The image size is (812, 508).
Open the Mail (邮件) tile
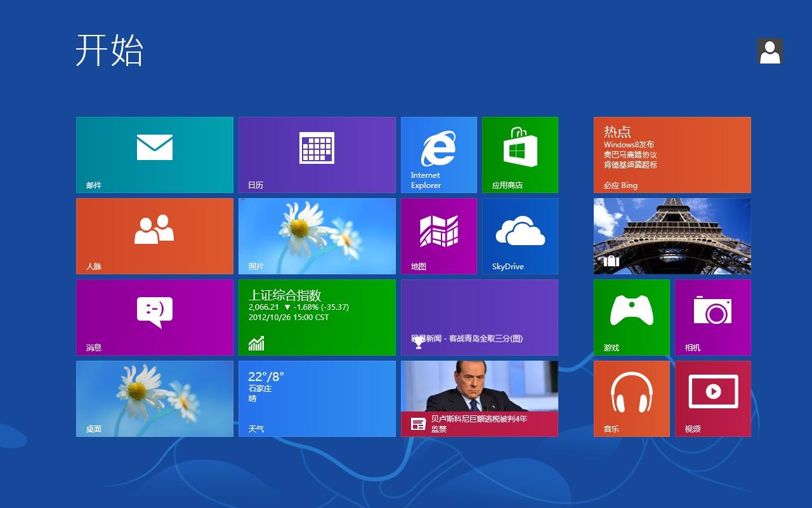[x=155, y=154]
